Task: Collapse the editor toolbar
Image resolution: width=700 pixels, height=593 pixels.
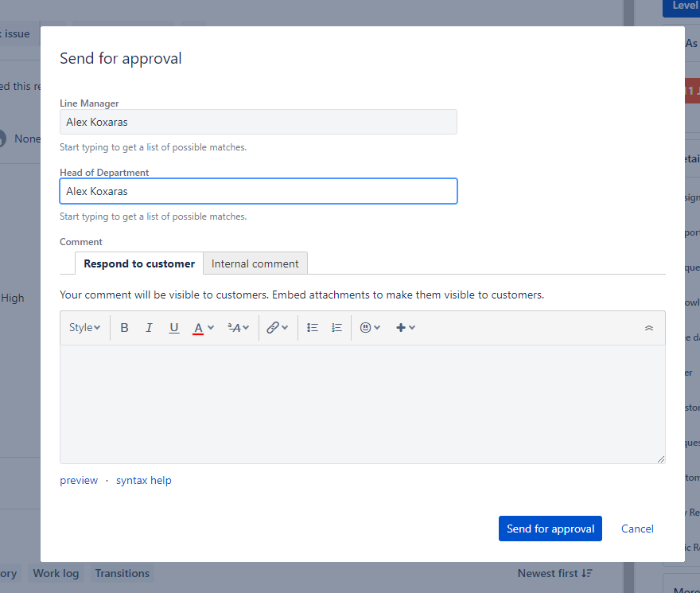Action: tap(648, 328)
